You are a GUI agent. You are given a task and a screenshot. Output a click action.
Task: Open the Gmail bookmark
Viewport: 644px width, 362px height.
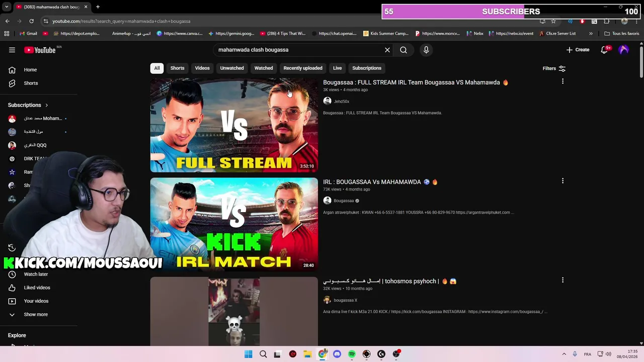pyautogui.click(x=28, y=34)
